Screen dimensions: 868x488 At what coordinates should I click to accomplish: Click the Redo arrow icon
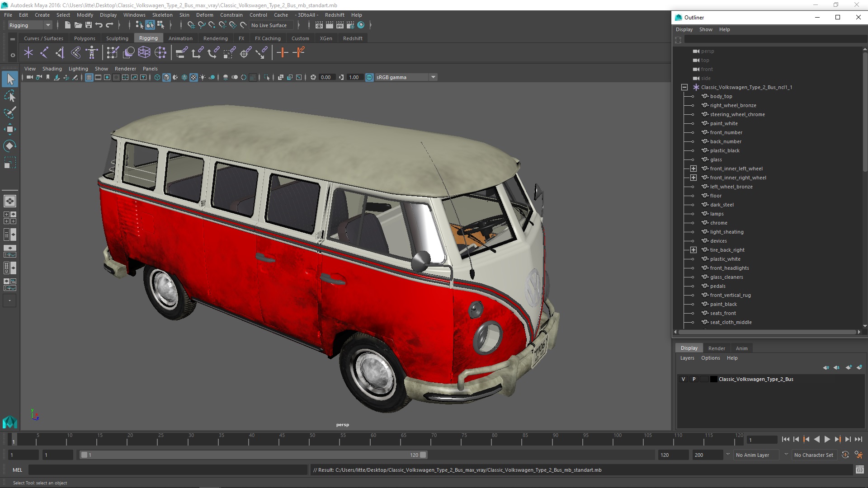tap(109, 25)
